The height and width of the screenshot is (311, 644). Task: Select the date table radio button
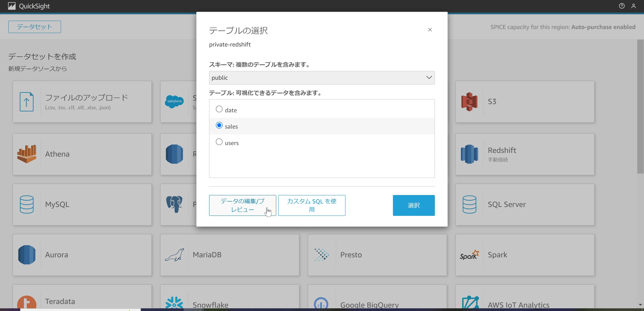pos(219,109)
